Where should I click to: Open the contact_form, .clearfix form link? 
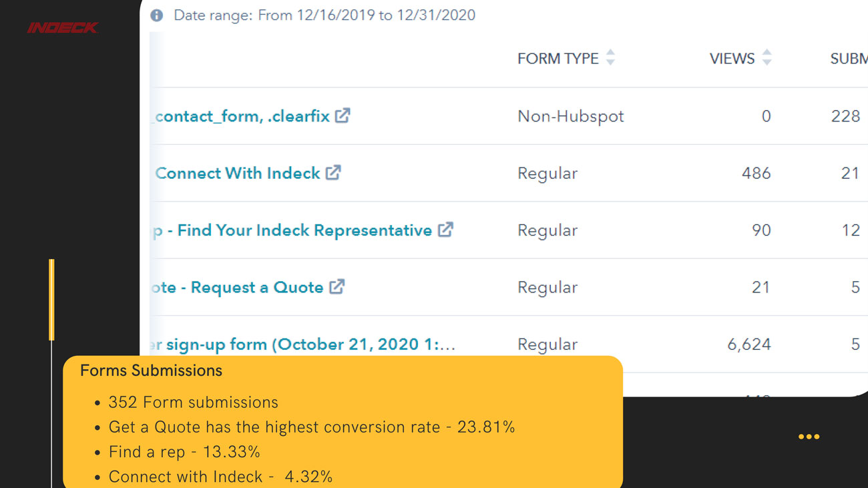(242, 116)
